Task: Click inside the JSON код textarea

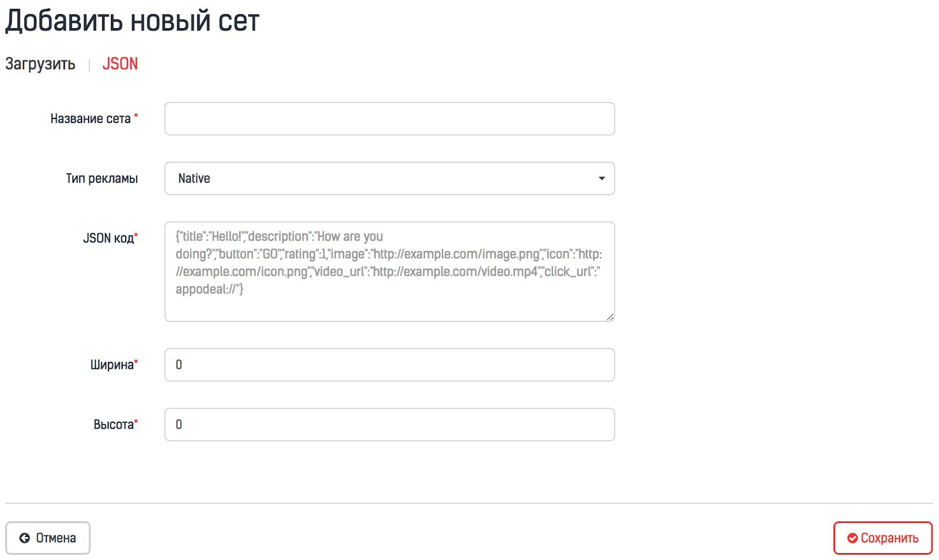Action: pos(389,271)
